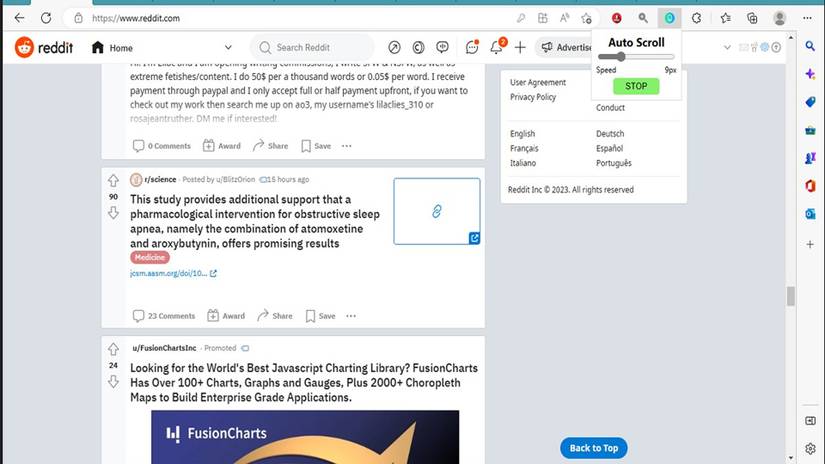Downvote the r/science sleep apnea post
825x464 pixels.
pos(113,213)
